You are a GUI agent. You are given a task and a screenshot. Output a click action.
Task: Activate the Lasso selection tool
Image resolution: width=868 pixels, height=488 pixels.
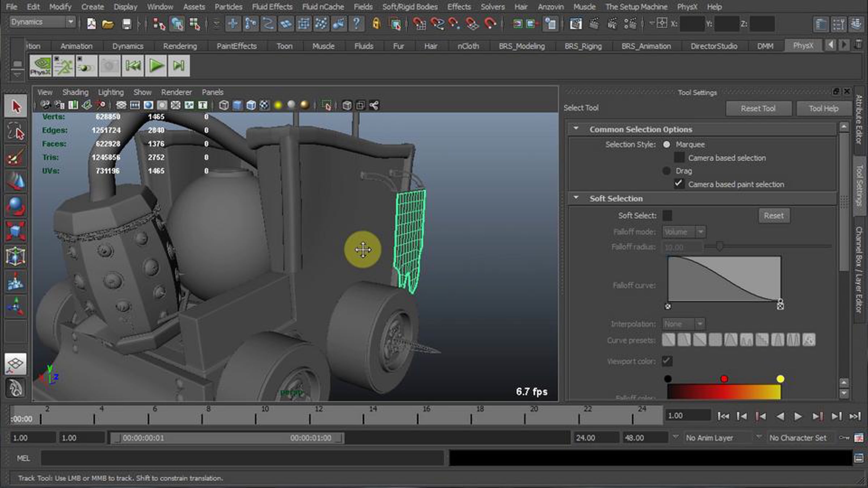16,132
